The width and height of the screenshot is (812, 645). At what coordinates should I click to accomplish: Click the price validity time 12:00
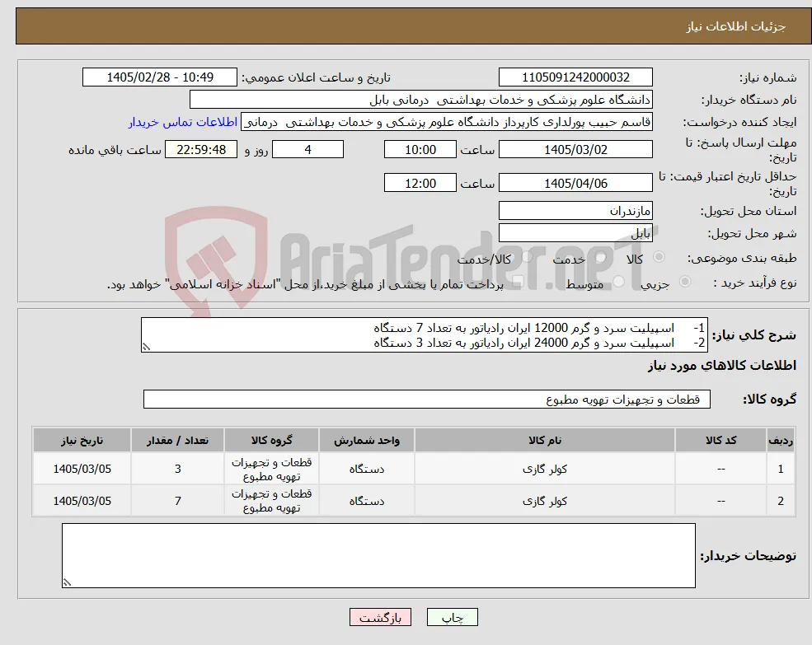pos(420,183)
